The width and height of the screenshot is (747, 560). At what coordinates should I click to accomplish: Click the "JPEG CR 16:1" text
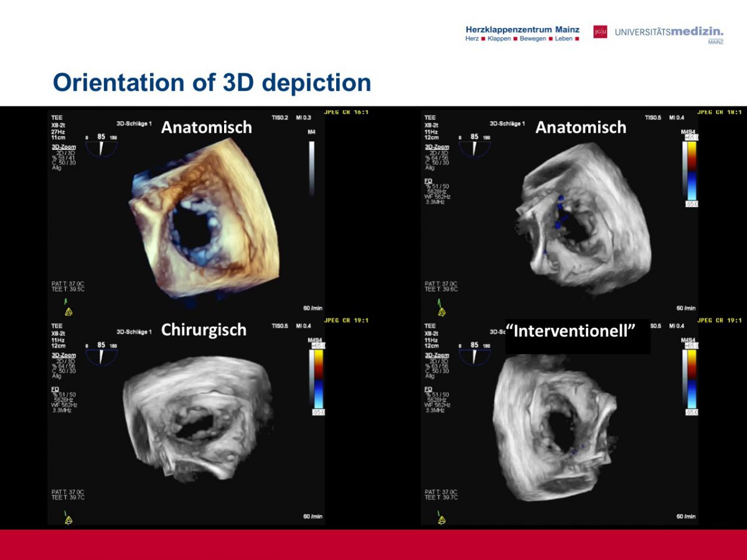(347, 113)
